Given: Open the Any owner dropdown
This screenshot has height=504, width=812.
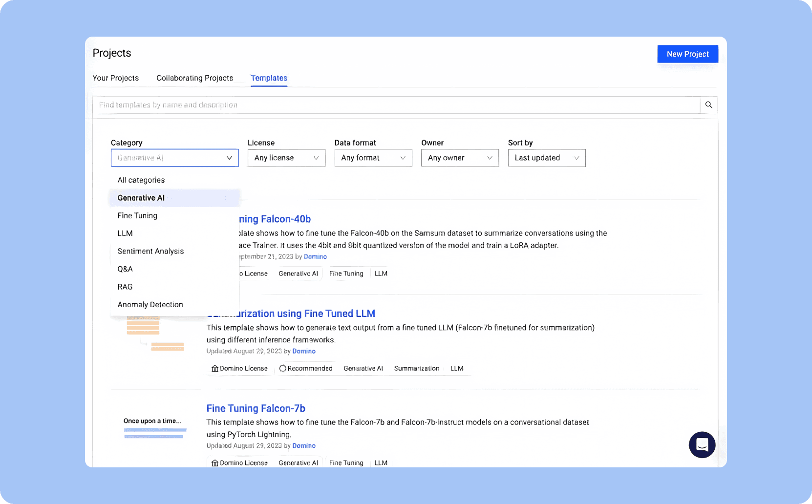Looking at the screenshot, I should pyautogui.click(x=459, y=158).
